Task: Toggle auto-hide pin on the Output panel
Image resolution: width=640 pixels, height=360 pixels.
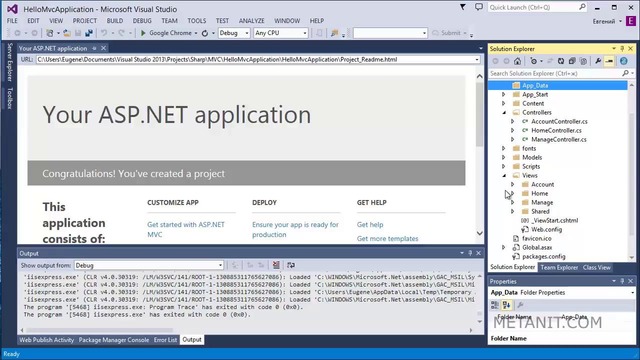Action: [470, 253]
